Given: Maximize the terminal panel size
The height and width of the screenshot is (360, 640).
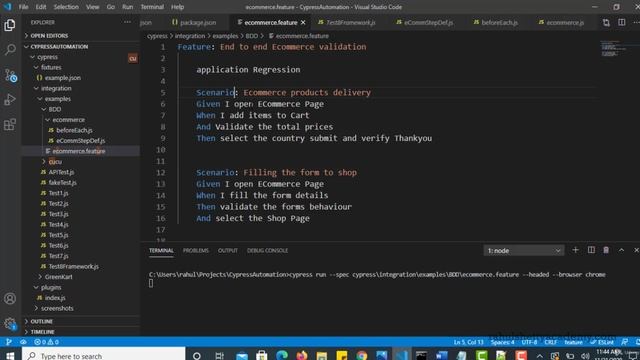Looking at the screenshot, I should coord(621,250).
